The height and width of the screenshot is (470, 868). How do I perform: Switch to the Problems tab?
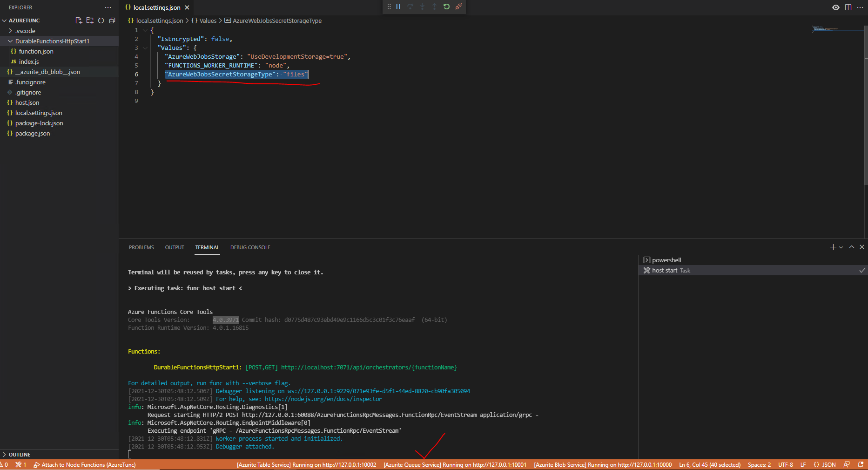tap(141, 247)
